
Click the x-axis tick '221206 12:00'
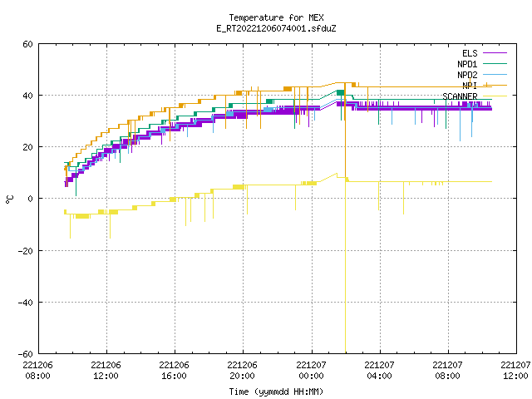(106, 371)
